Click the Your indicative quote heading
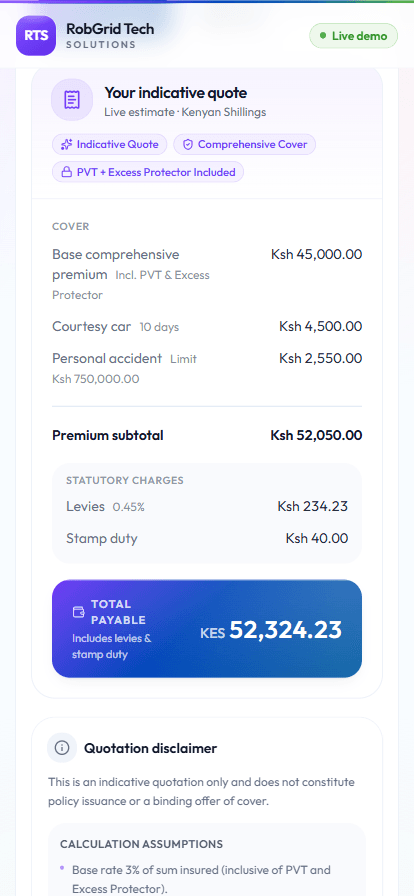The width and height of the screenshot is (414, 896). [x=176, y=93]
